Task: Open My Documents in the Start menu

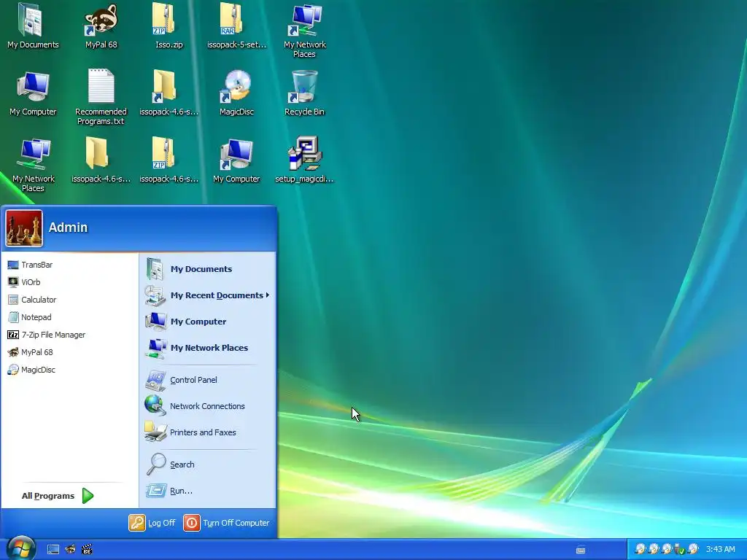Action: [x=208, y=269]
